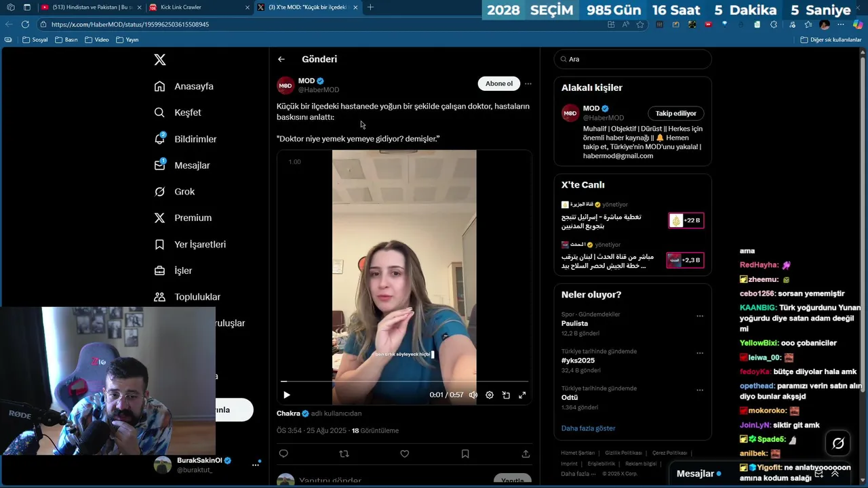The width and height of the screenshot is (868, 488).
Task: Open the three-dot menu beside Odtü
Action: click(700, 390)
